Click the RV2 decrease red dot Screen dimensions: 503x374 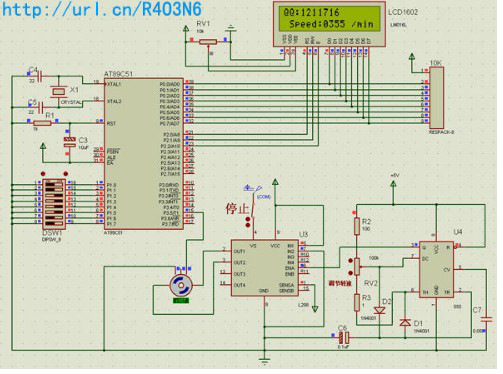350,273
